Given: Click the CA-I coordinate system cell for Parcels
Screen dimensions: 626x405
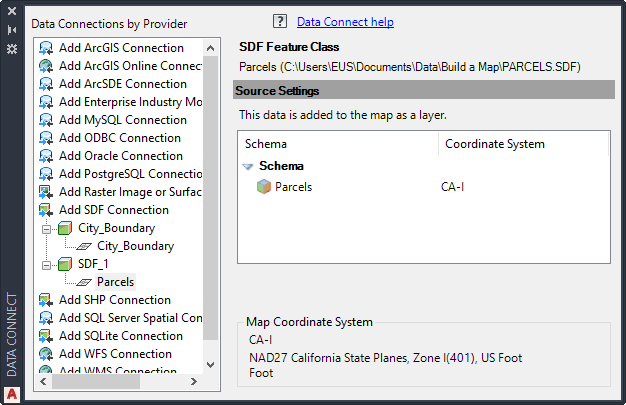Looking at the screenshot, I should 453,187.
